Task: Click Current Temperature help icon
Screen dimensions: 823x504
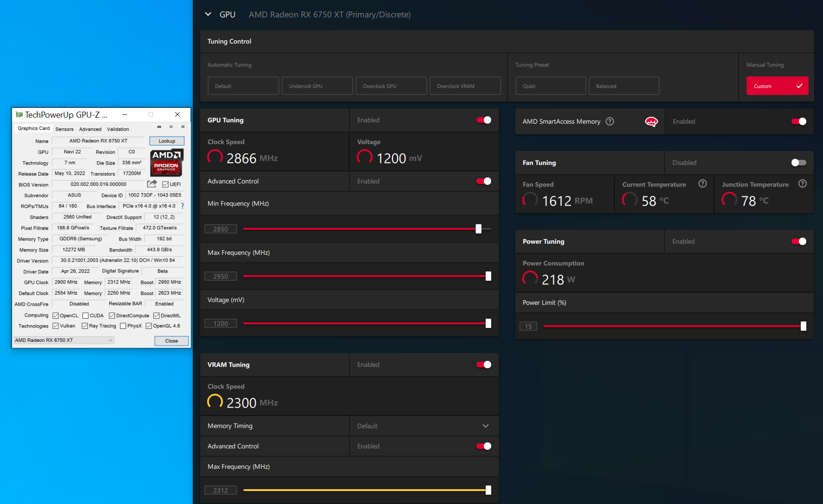Action: [x=703, y=183]
